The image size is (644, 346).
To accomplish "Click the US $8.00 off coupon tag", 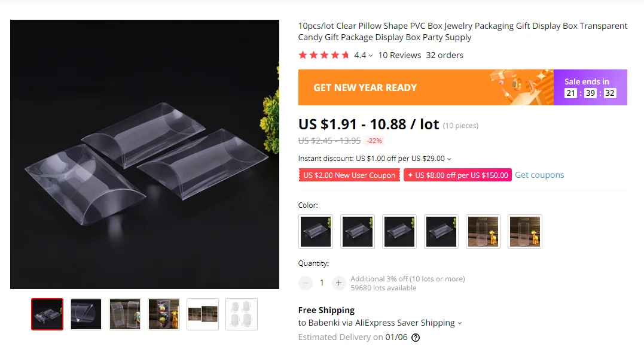I will click(x=457, y=175).
